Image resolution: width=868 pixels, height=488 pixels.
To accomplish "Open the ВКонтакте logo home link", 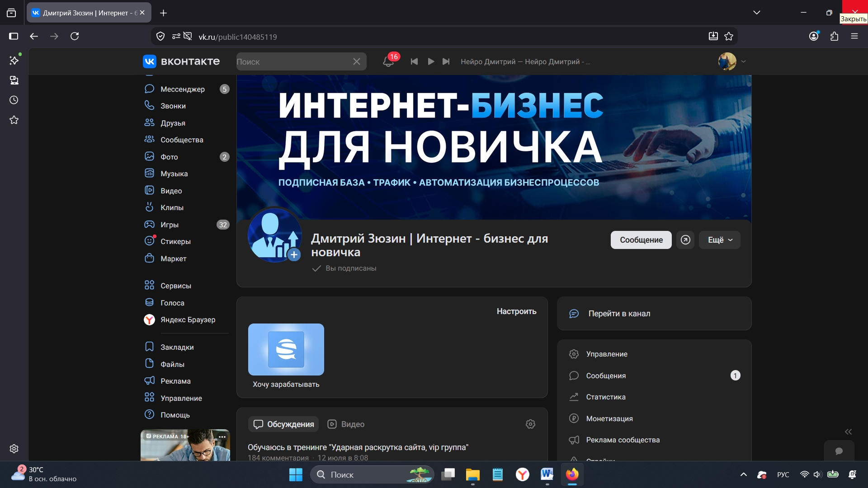I will (x=181, y=61).
